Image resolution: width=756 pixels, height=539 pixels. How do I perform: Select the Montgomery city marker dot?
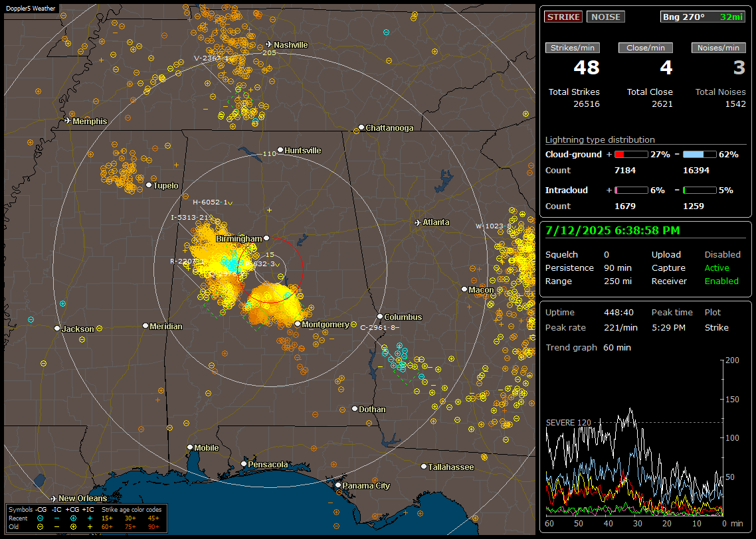pos(298,324)
